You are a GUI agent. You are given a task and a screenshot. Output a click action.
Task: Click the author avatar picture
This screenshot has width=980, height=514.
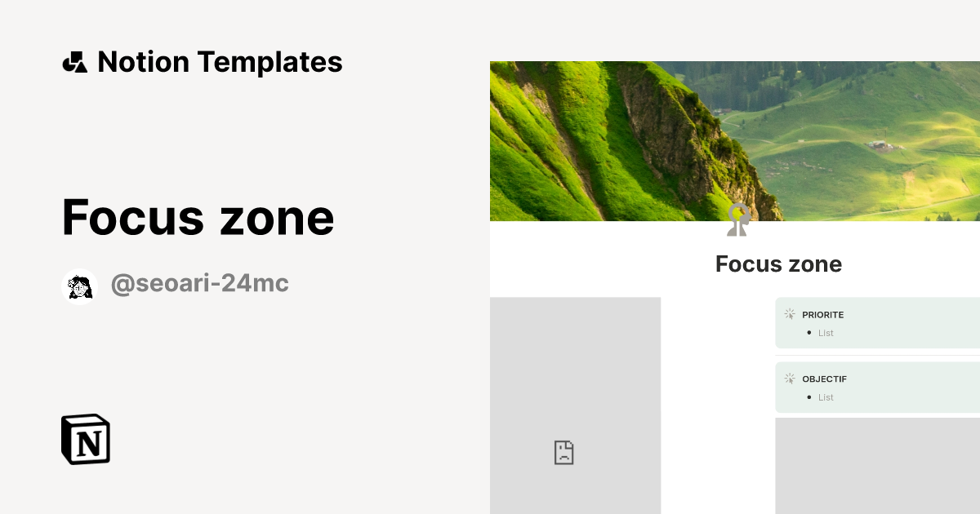(x=79, y=283)
